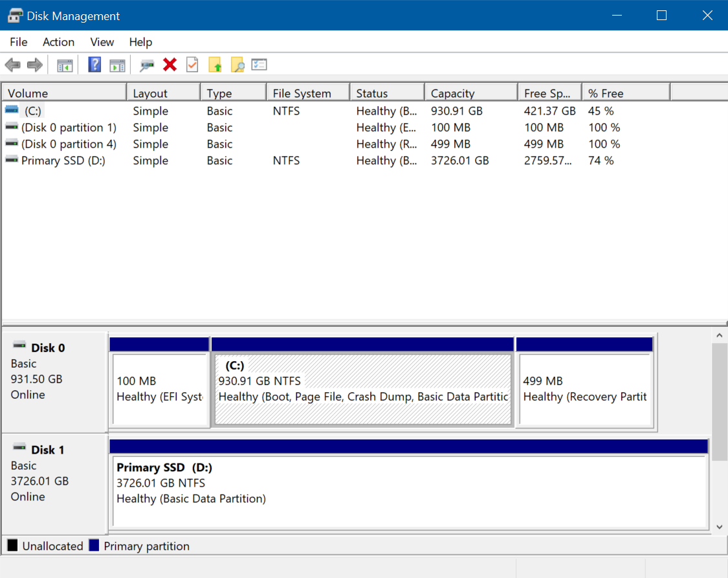The width and height of the screenshot is (728, 578).
Task: Select the (C:) volume name in the list
Action: click(33, 111)
